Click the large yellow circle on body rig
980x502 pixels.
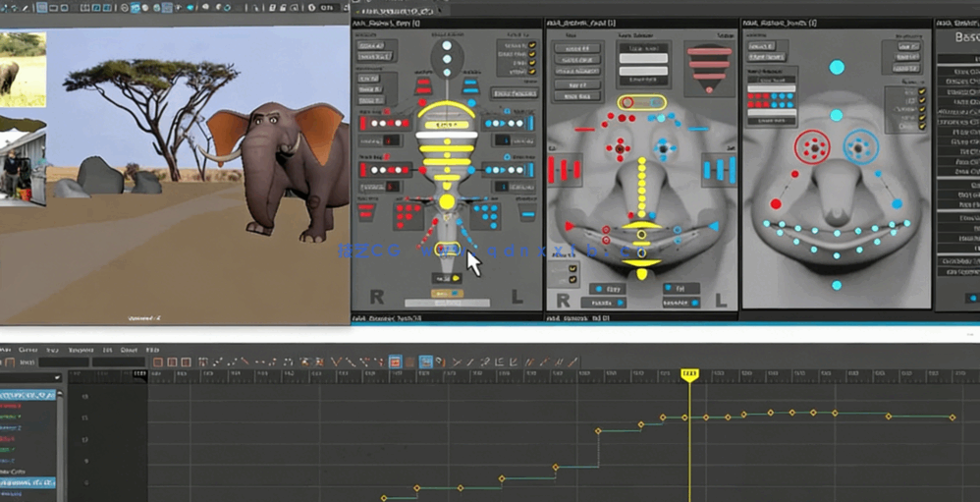447,201
